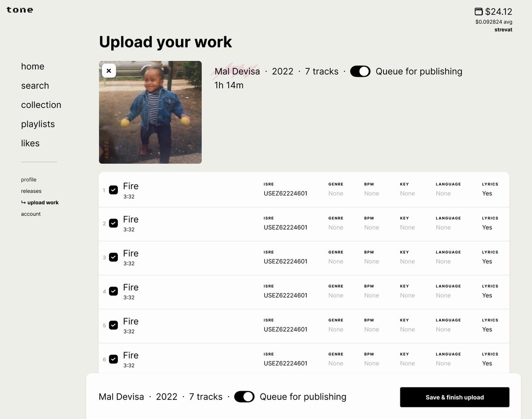The image size is (532, 419).
Task: Deselect the checkbox on track 6
Action: (113, 360)
